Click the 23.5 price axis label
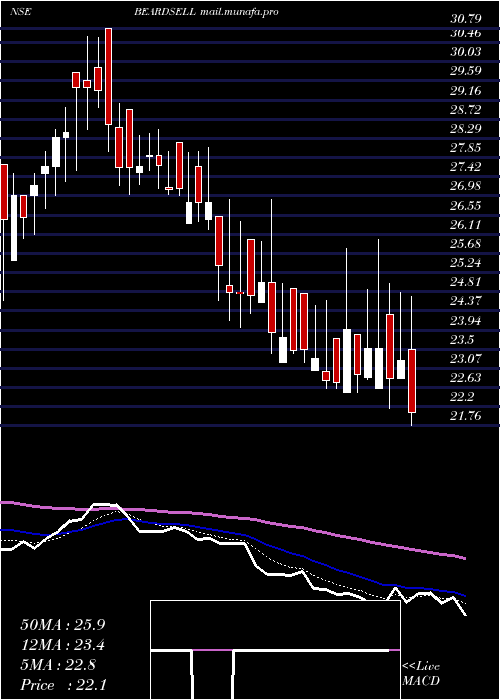Image resolution: width=500 pixels, height=700 pixels. tap(462, 340)
